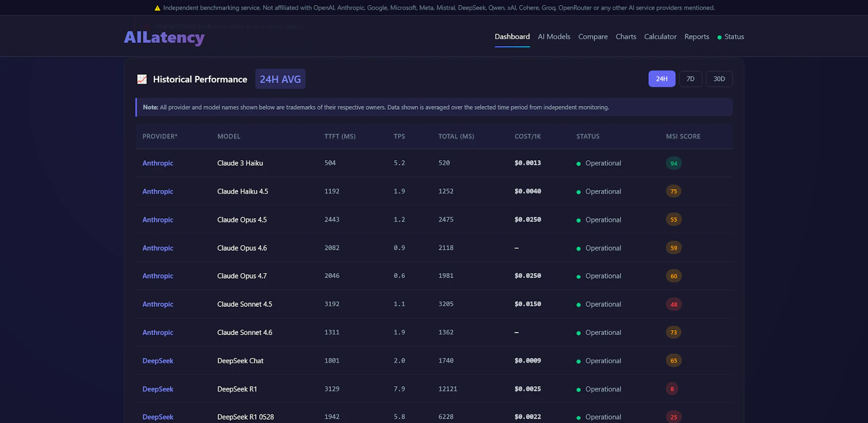868x423 pixels.
Task: Click cost value $0.0013
Action: coord(528,163)
